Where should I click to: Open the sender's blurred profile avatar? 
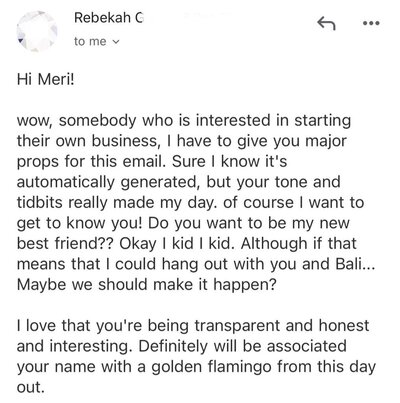(x=37, y=32)
